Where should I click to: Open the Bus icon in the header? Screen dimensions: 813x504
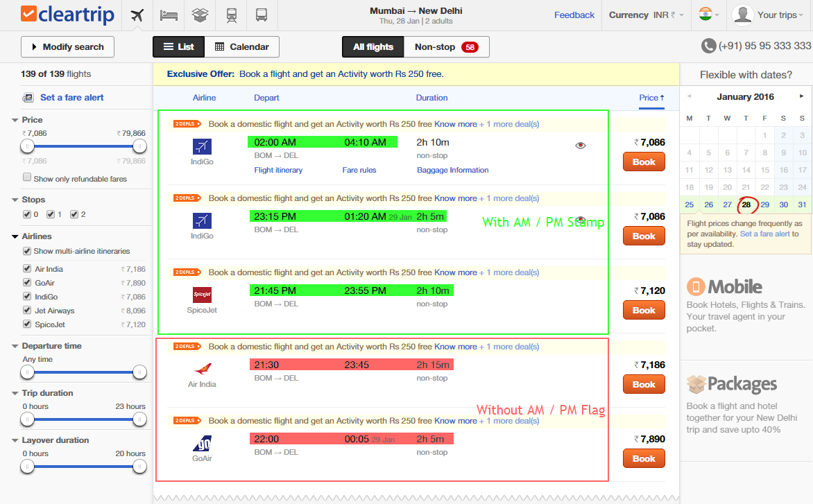(x=262, y=15)
